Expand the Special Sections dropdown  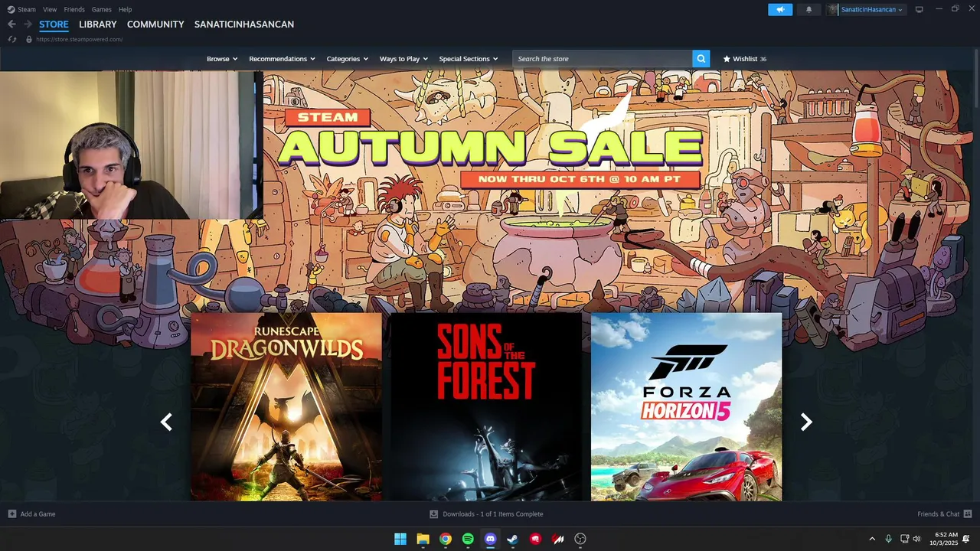click(x=469, y=59)
